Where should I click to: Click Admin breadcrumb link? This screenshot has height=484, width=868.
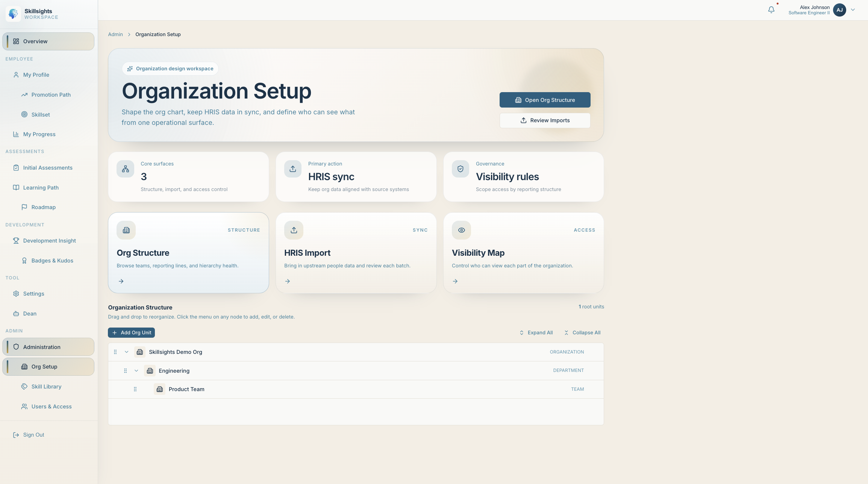point(115,35)
